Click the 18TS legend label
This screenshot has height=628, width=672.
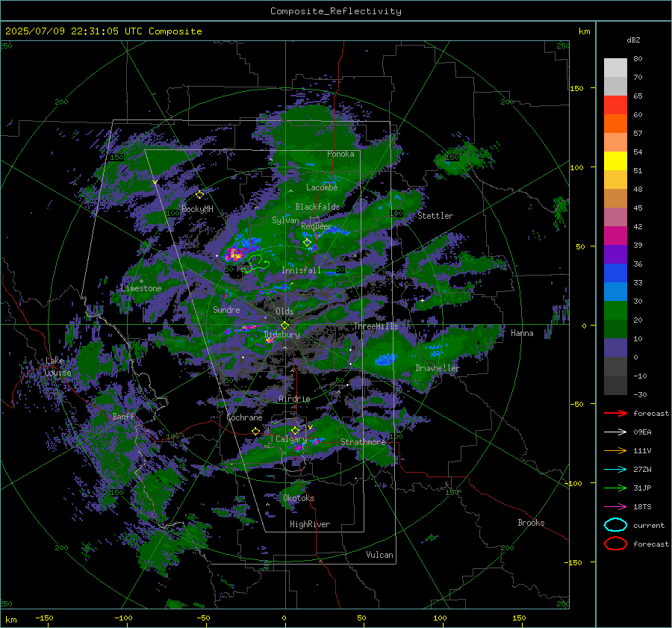point(642,507)
